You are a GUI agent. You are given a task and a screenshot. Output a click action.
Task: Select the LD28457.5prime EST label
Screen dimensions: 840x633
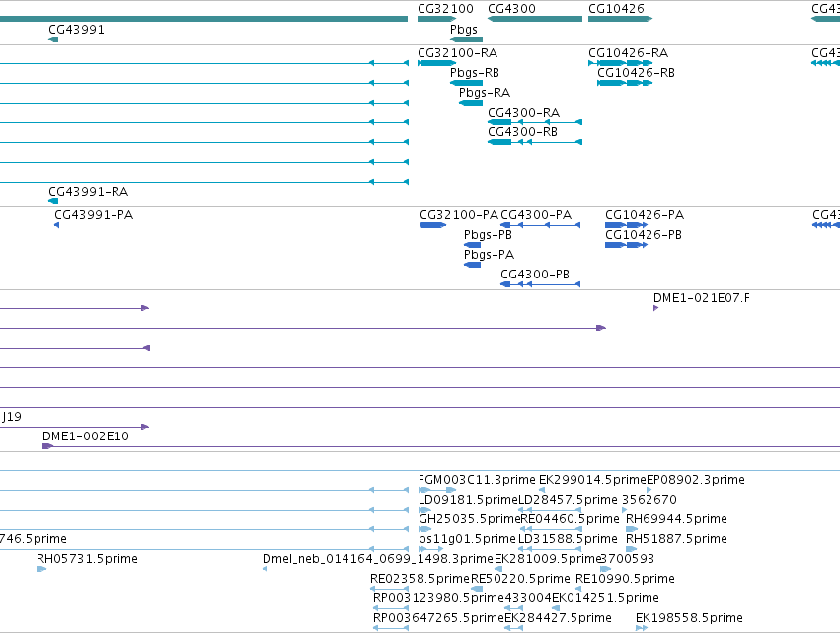[568, 500]
